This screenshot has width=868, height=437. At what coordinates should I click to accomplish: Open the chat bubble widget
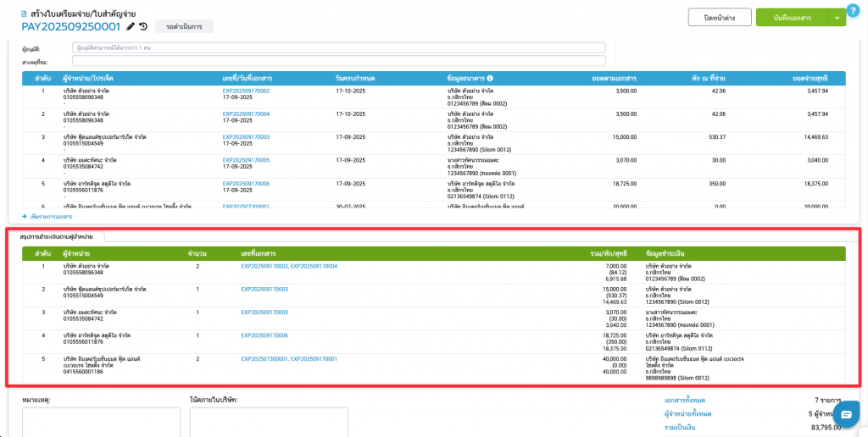pyautogui.click(x=846, y=414)
